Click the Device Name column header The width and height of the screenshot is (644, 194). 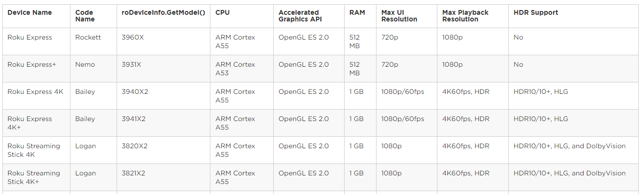[30, 12]
